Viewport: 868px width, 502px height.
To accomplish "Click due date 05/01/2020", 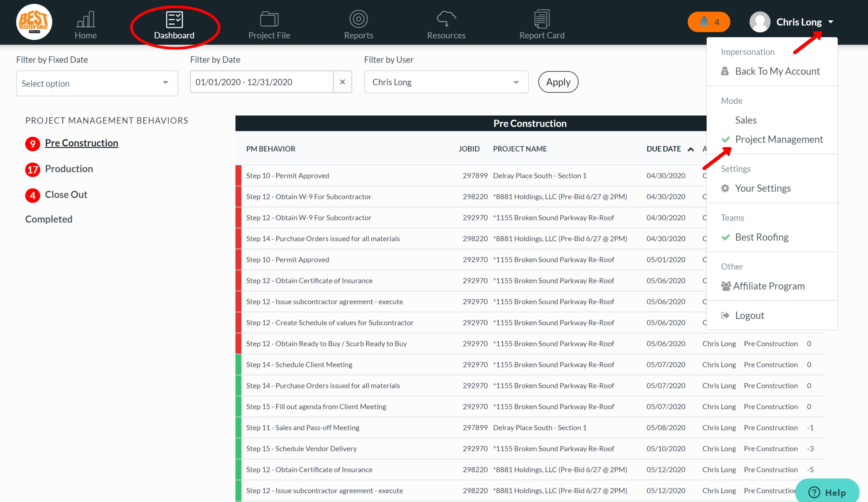I will (x=666, y=260).
